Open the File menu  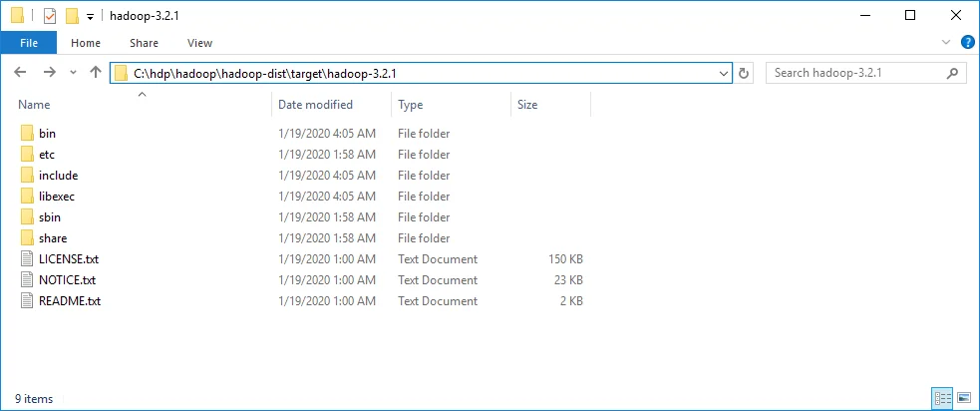point(29,43)
